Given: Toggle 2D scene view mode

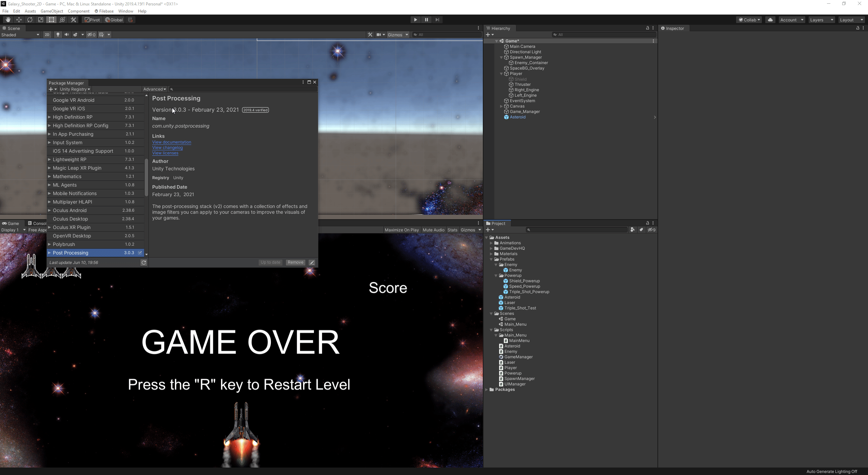Looking at the screenshot, I should (47, 35).
